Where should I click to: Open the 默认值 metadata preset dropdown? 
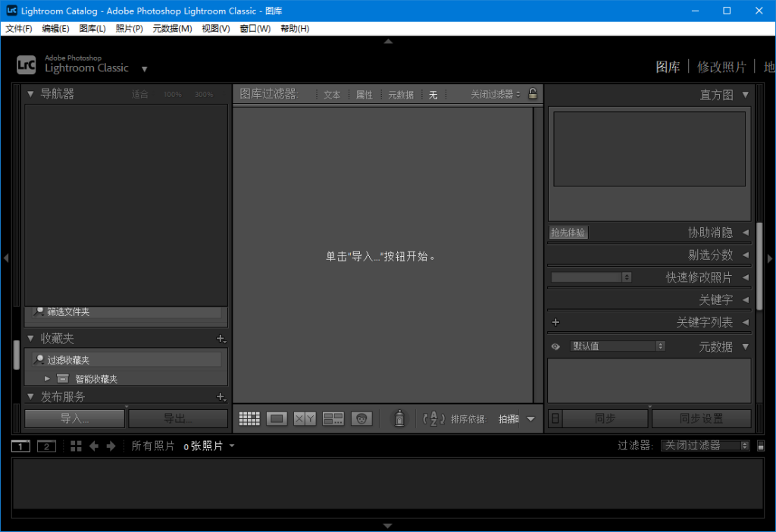coord(617,346)
